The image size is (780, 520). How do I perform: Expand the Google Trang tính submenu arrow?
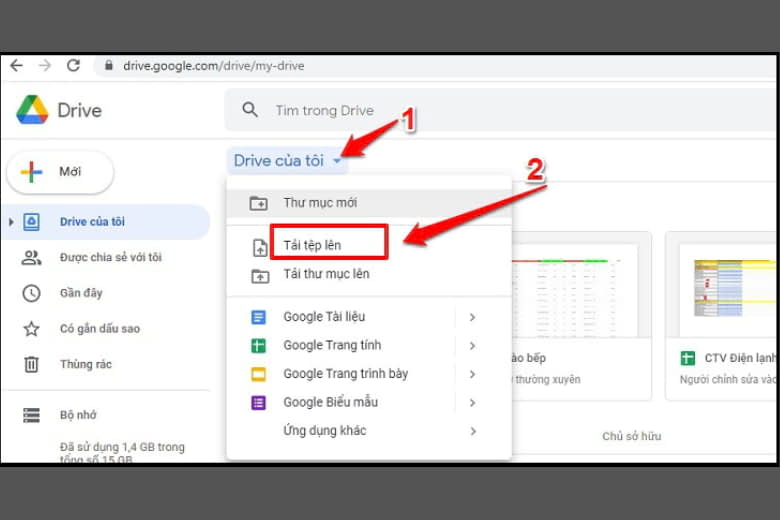[472, 346]
